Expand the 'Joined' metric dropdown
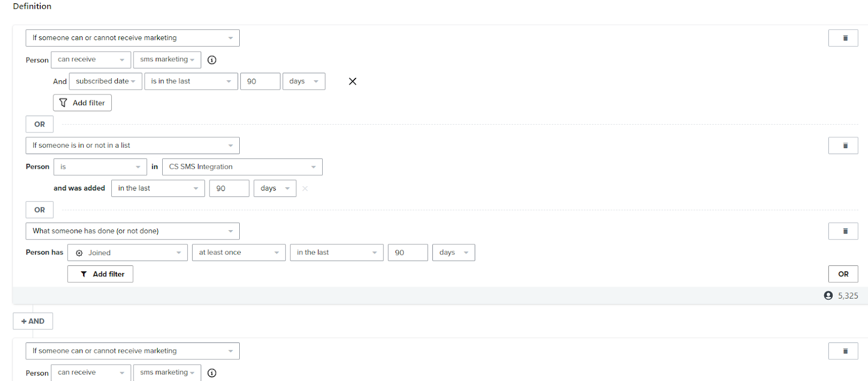 (x=127, y=252)
